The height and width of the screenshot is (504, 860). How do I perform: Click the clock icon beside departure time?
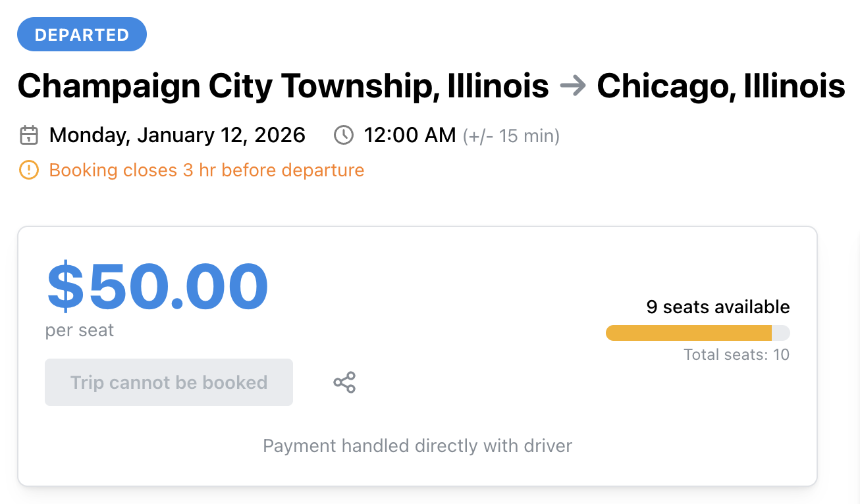pyautogui.click(x=344, y=136)
